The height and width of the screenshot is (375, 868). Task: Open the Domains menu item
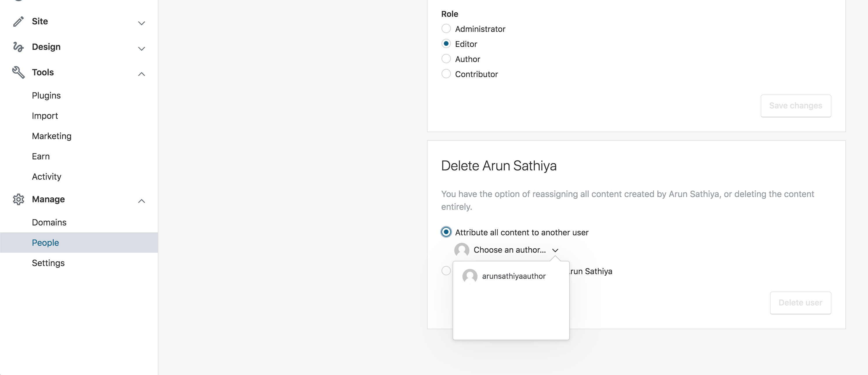click(49, 223)
